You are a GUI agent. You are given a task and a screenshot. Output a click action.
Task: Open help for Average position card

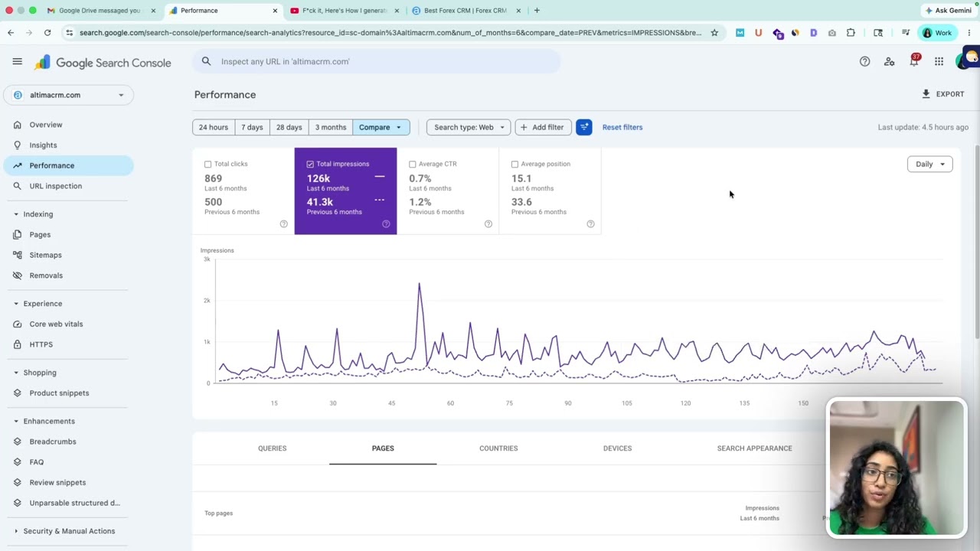[590, 224]
